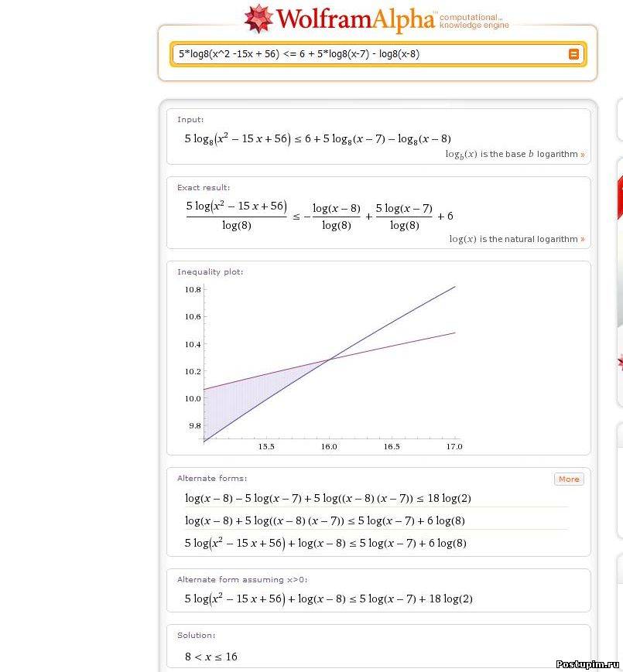Viewport: 623px width, 672px height.
Task: Click the orange equals compute button
Action: click(x=573, y=54)
